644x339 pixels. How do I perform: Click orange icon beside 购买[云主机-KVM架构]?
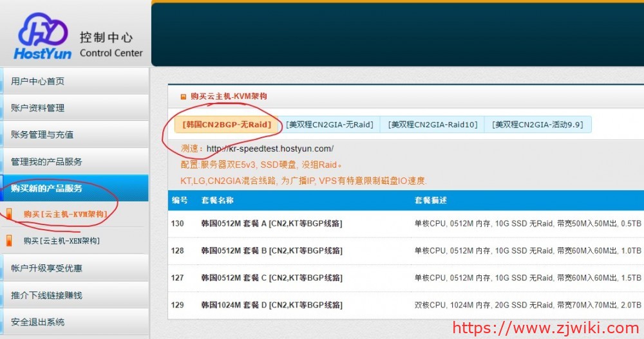coord(9,214)
